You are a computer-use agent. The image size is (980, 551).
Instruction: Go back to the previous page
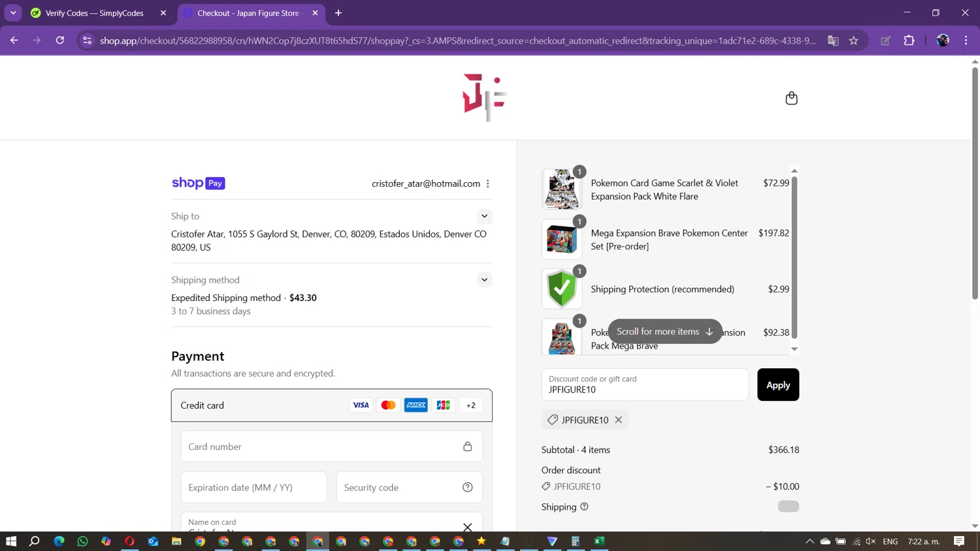14,40
